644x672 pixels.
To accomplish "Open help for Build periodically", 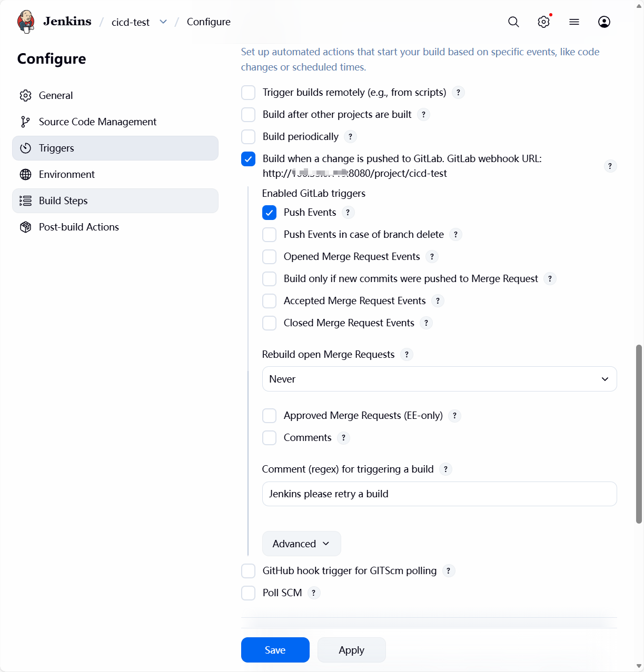I will pyautogui.click(x=350, y=137).
